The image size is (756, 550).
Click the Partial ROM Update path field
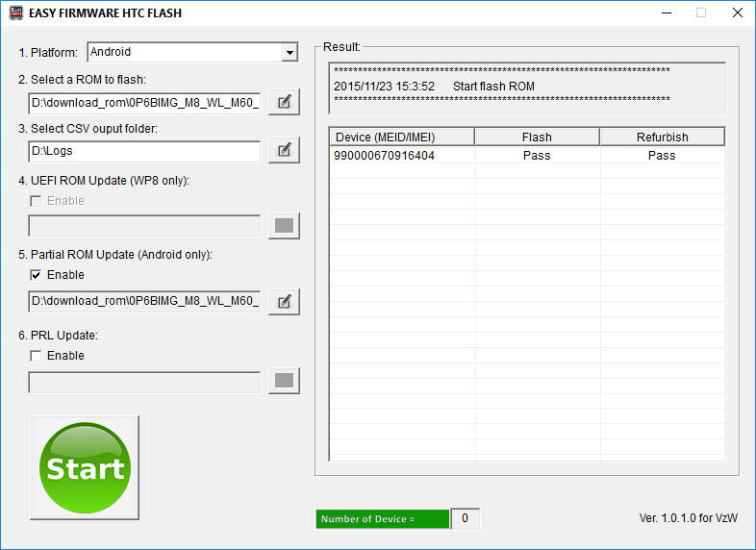coord(144,301)
